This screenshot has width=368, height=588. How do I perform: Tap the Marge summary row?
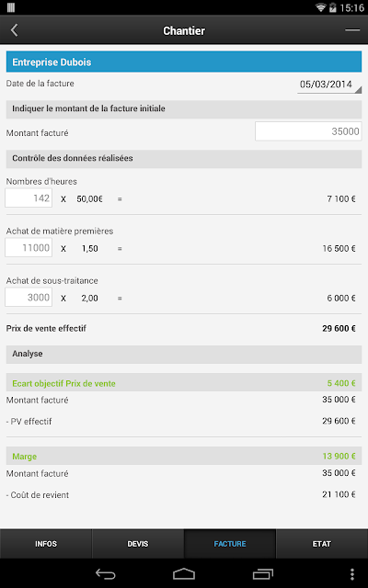[184, 456]
